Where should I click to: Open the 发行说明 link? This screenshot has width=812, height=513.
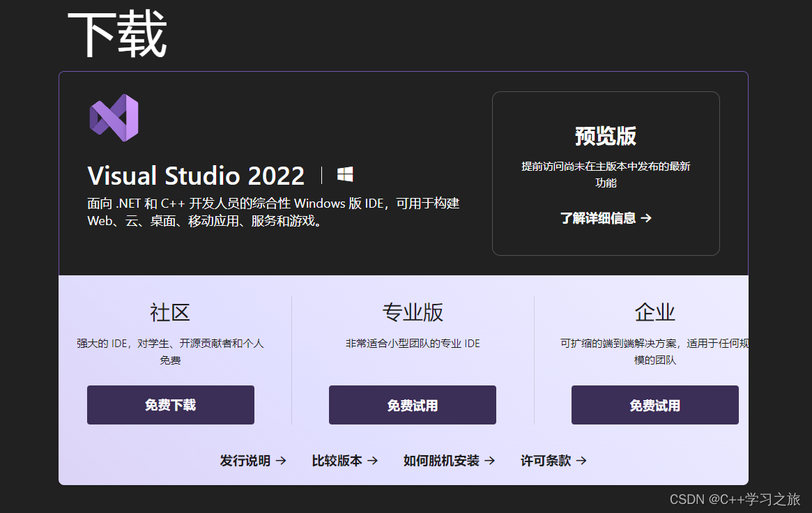[253, 460]
